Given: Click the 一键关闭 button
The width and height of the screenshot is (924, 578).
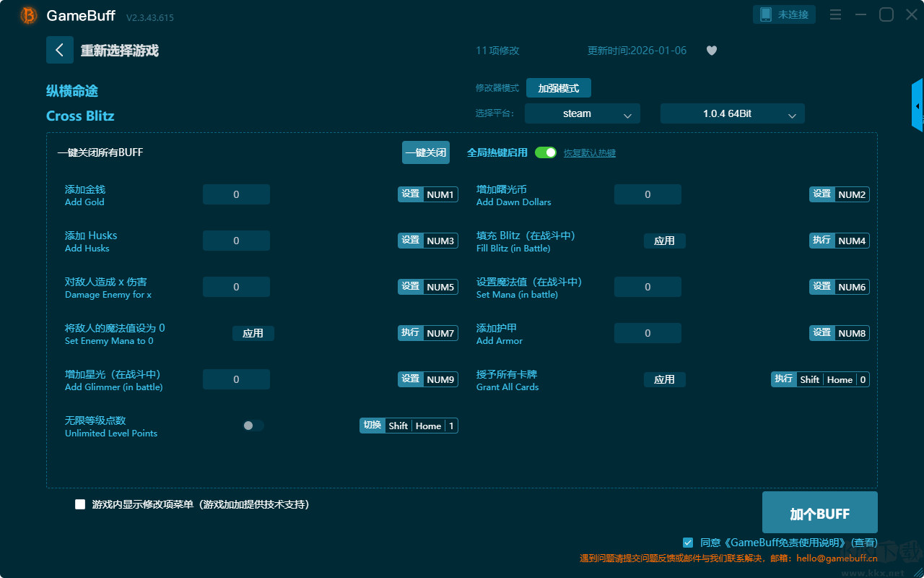Looking at the screenshot, I should 426,152.
